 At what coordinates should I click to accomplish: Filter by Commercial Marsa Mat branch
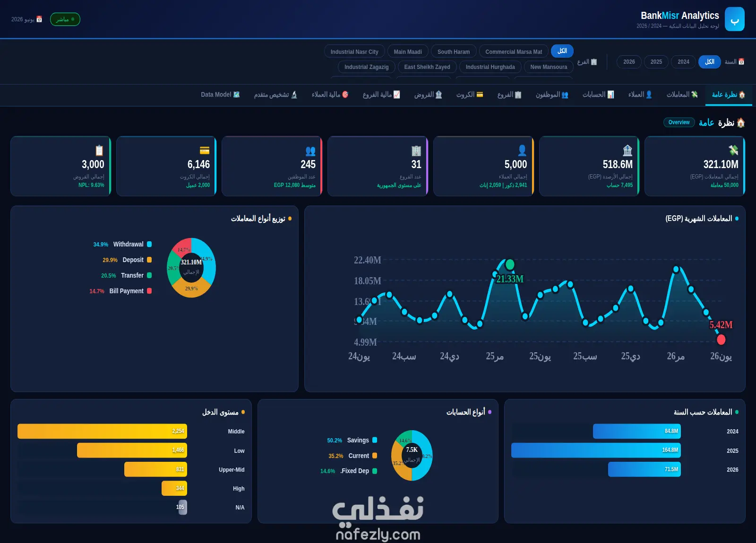tap(514, 51)
